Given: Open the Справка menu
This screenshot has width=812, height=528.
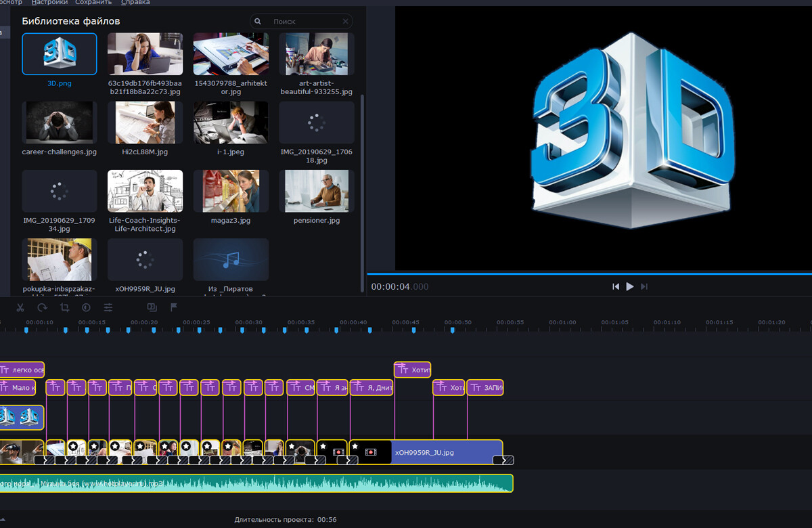Looking at the screenshot, I should (x=135, y=3).
